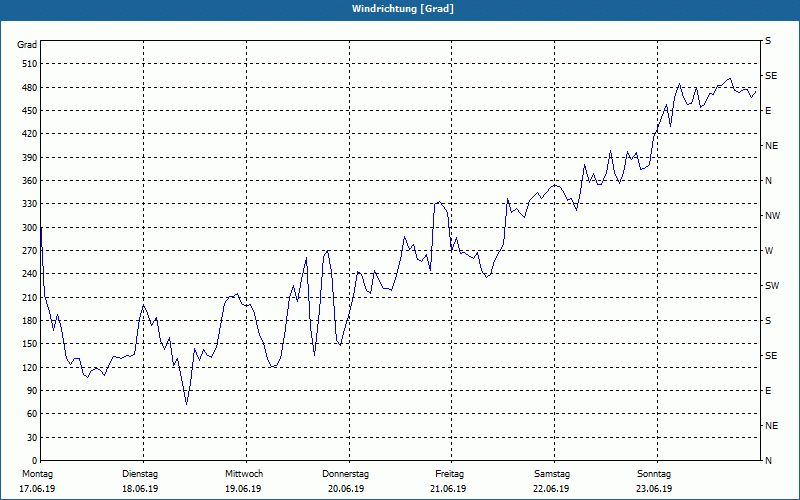Screen dimensions: 800x500
Task: Click the 480 value on the degree axis
Action: click(x=30, y=88)
